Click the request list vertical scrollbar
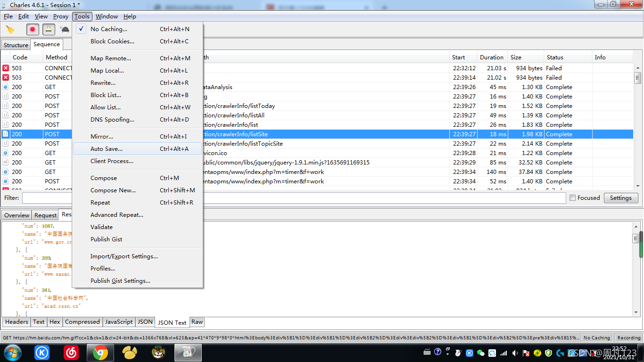The width and height of the screenshot is (644, 362). tap(637, 127)
